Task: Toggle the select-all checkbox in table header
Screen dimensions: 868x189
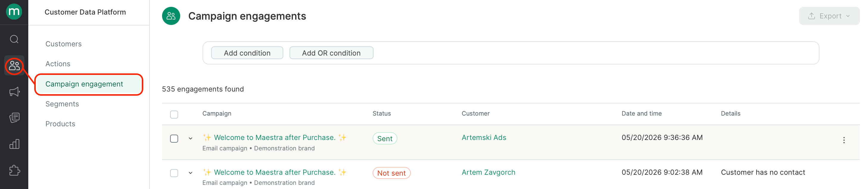Action: (x=174, y=114)
